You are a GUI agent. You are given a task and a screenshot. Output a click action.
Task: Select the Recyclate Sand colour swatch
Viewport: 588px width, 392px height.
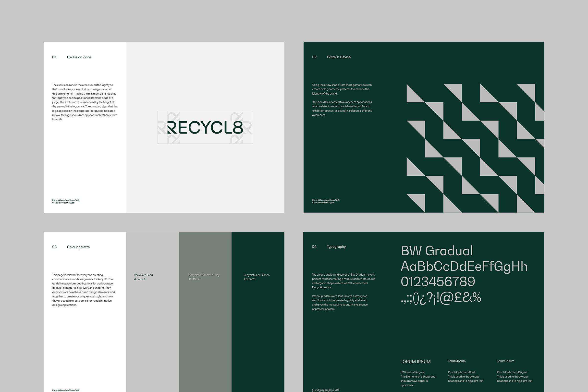pos(152,325)
